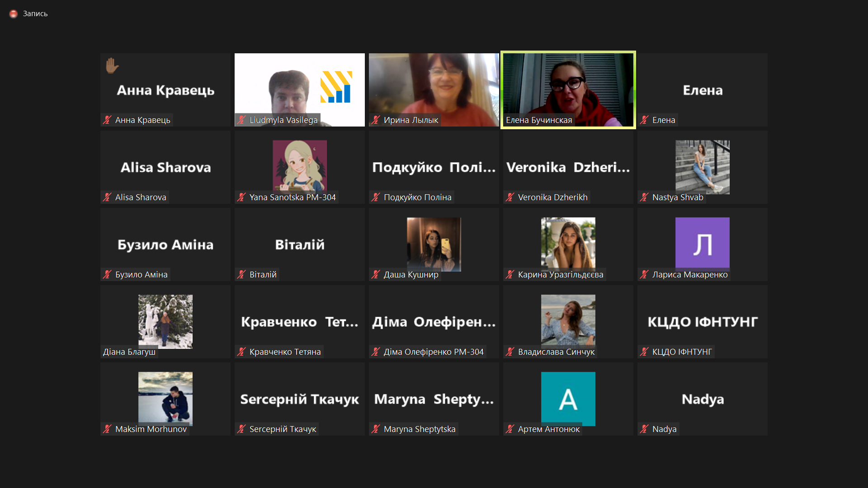Image resolution: width=868 pixels, height=488 pixels.
Task: Click Yana Sanotska cartoon avatar
Action: 300,166
